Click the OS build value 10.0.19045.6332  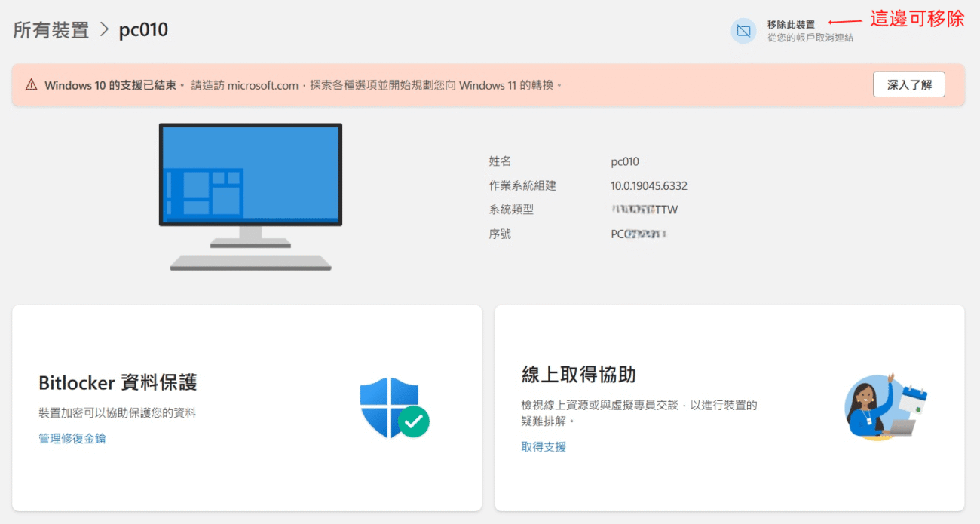tap(648, 185)
